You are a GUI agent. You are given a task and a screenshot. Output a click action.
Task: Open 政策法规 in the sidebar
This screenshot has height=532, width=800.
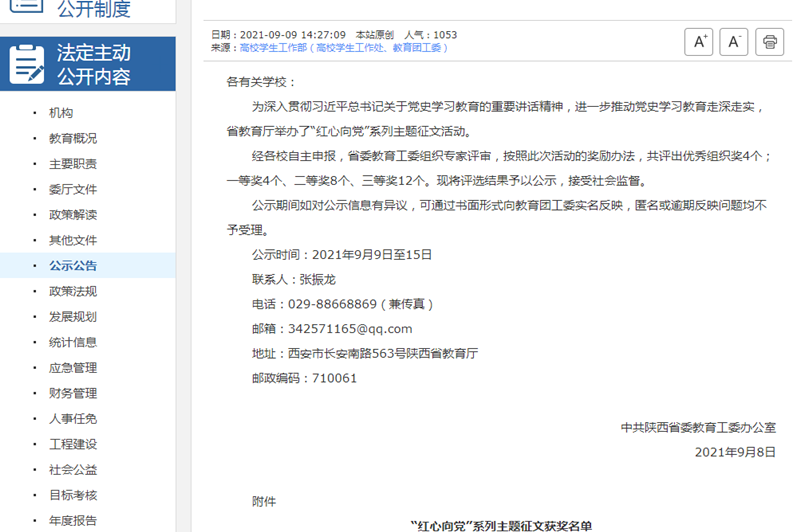coord(73,291)
